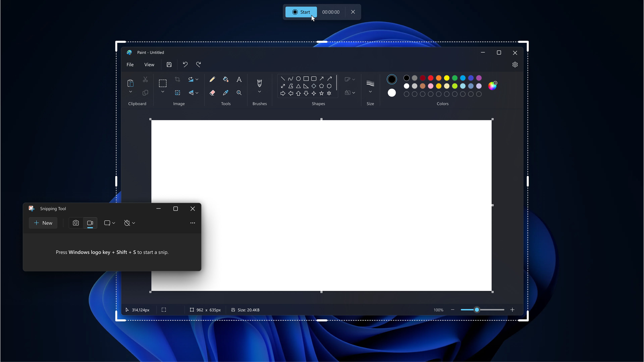The height and width of the screenshot is (362, 644).
Task: Switch Snipping Tool to screenshot mode
Action: pos(75,223)
